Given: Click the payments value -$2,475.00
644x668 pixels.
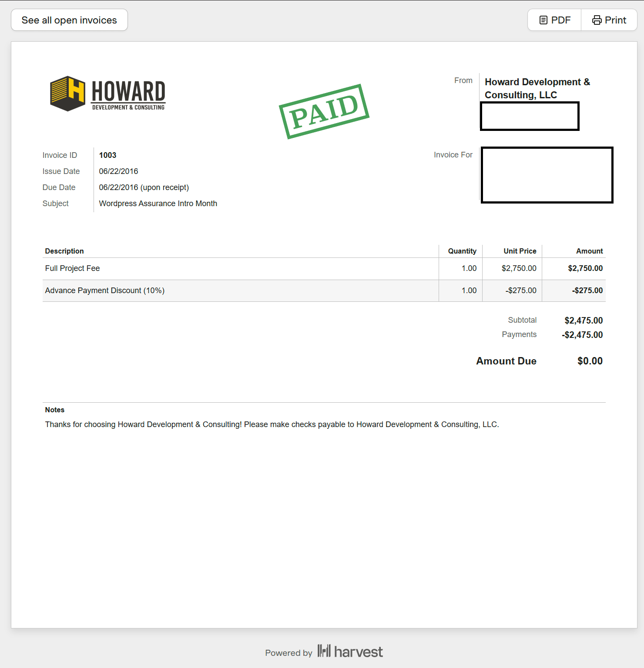Looking at the screenshot, I should [x=582, y=335].
